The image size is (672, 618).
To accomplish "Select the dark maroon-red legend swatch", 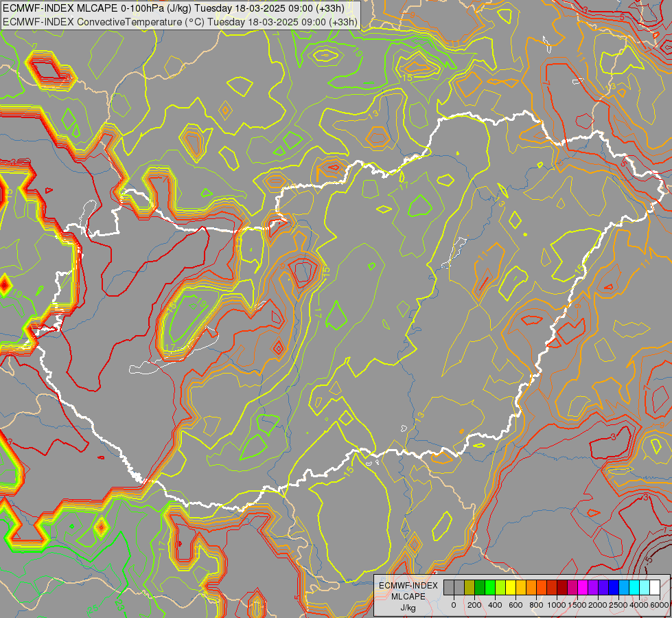I will [562, 588].
